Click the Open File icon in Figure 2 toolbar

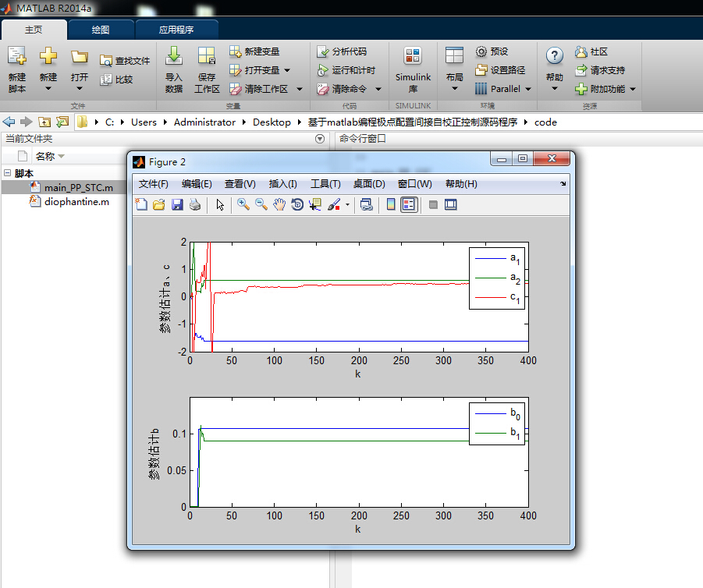click(158, 205)
